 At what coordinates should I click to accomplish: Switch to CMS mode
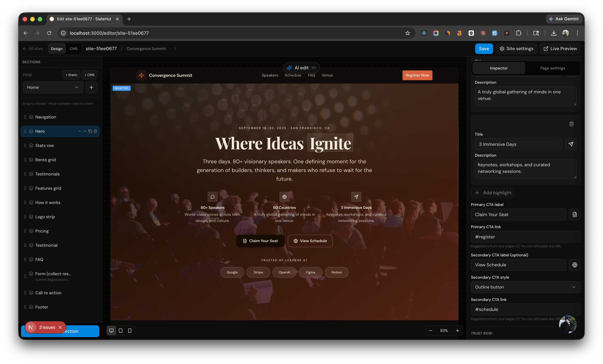[x=73, y=49]
